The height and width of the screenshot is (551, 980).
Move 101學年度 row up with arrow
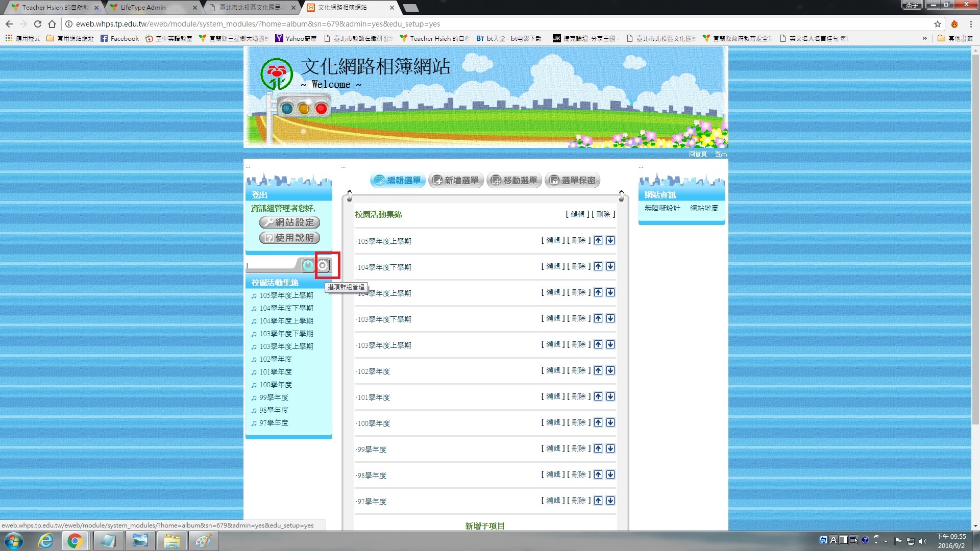[598, 396]
